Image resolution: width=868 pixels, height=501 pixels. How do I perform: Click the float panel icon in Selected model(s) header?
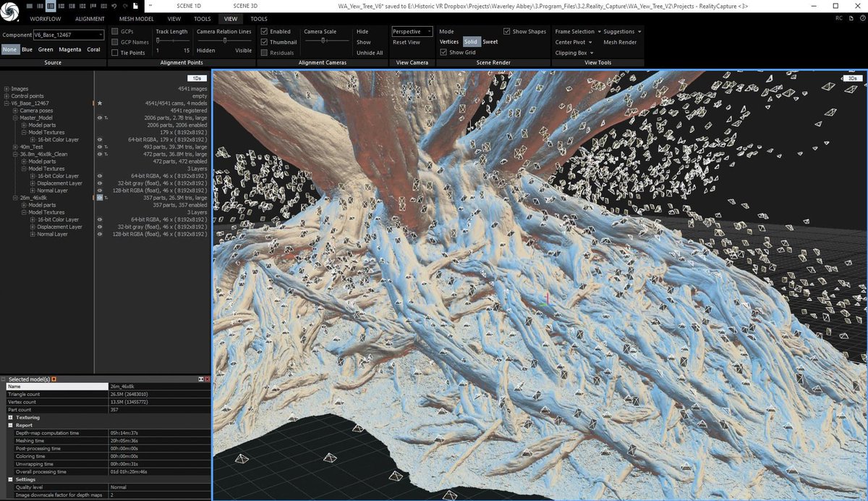(201, 379)
